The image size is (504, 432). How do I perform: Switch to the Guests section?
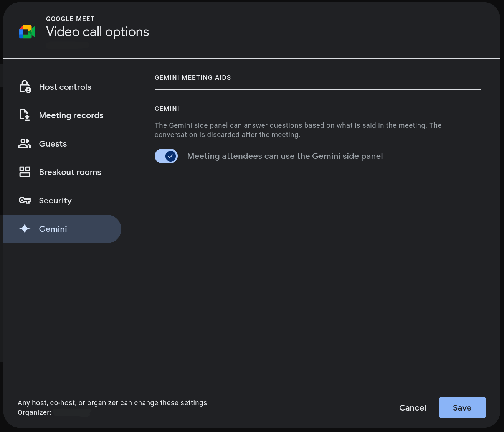pyautogui.click(x=62, y=144)
